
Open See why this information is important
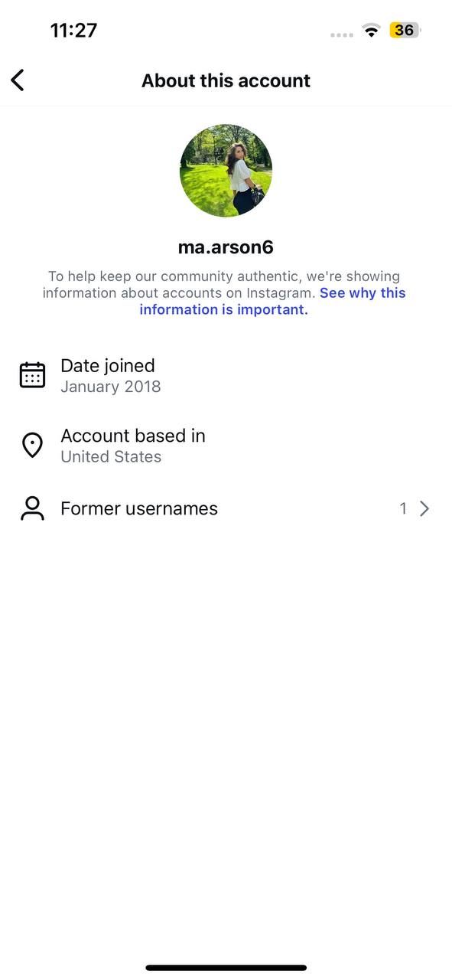tap(272, 301)
